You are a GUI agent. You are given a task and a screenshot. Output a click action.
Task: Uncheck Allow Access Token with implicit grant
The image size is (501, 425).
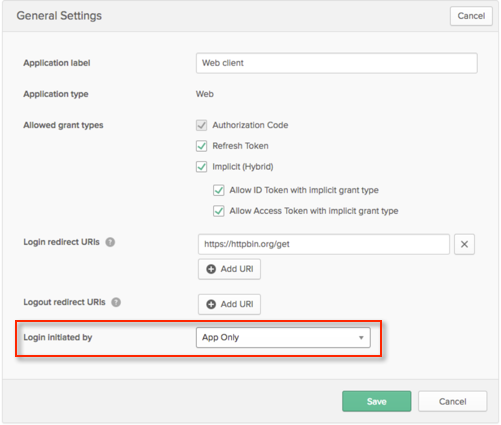coord(219,211)
